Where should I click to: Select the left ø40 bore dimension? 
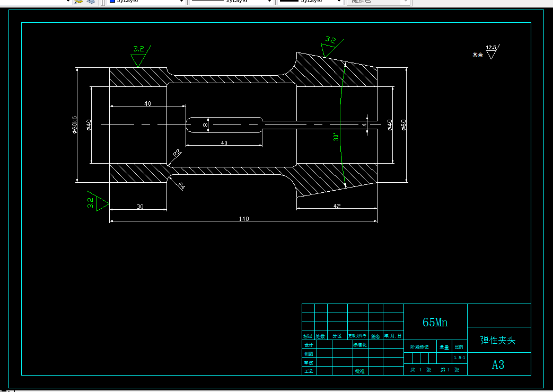pyautogui.click(x=89, y=125)
